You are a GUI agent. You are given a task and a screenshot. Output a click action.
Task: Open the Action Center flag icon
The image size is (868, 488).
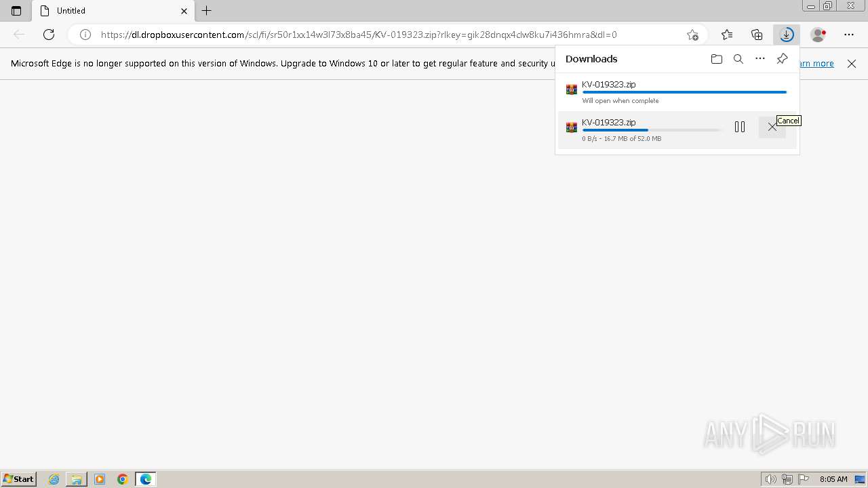(804, 479)
